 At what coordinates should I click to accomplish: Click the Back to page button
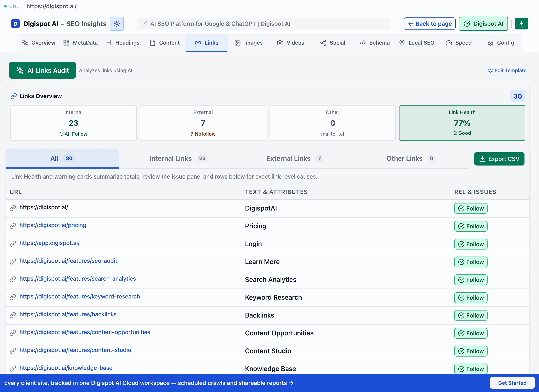pos(430,23)
